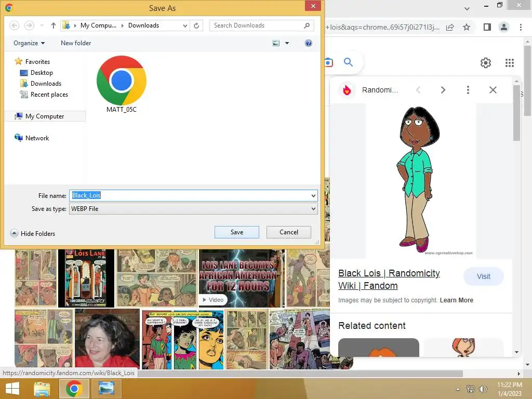Screen dimensions: 532x399
Task: Open the photo viewer taskbar app
Action: click(x=106, y=389)
